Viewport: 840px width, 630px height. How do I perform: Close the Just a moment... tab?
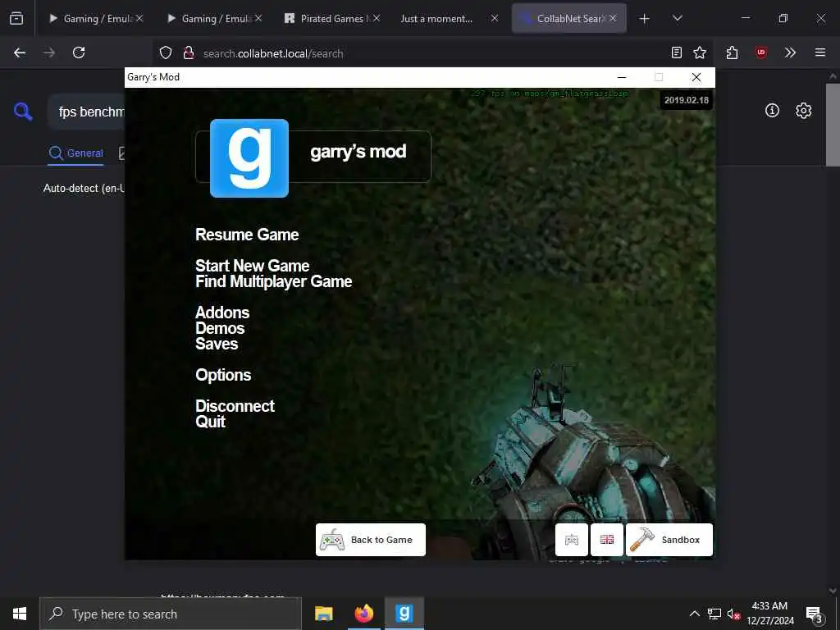pos(495,18)
